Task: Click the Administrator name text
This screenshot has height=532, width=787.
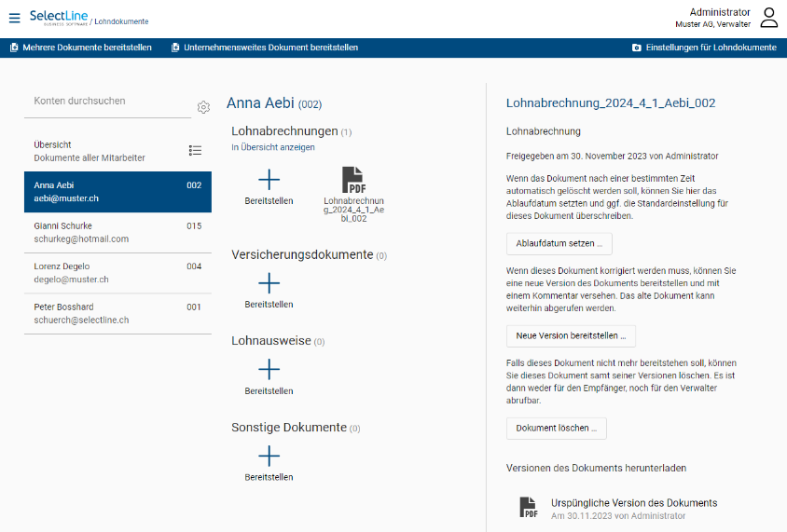Action: click(x=720, y=12)
